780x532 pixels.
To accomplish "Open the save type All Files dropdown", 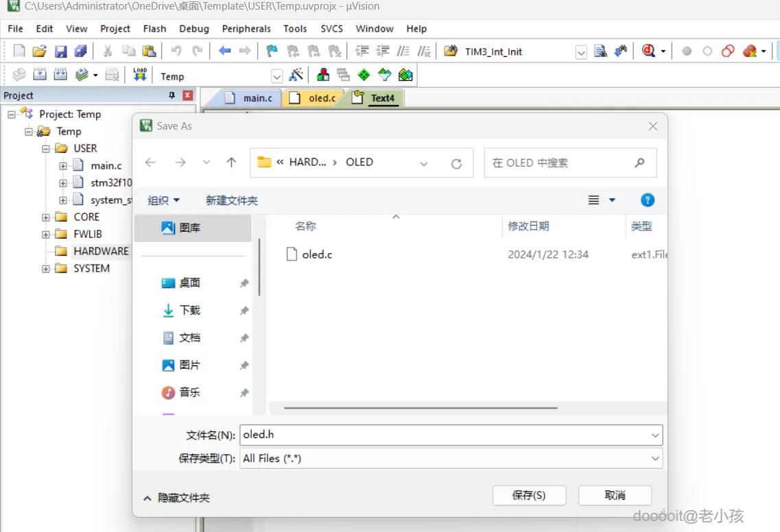I will coord(655,459).
